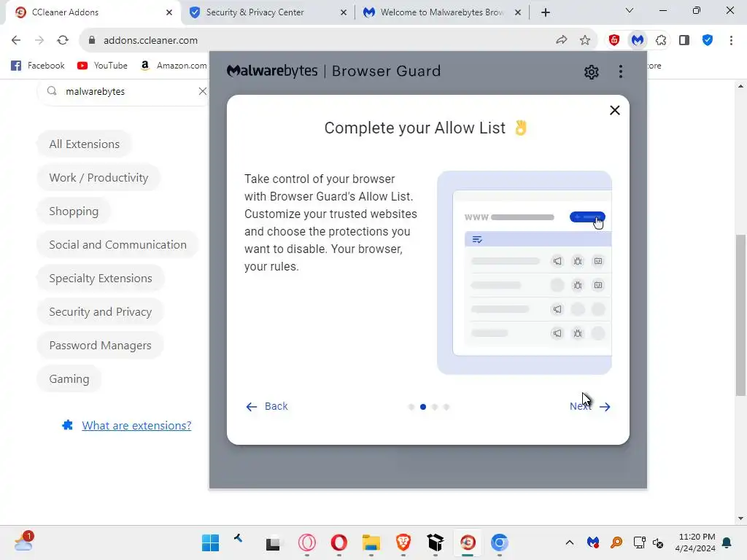Toggle the browser side panel

pos(684,41)
